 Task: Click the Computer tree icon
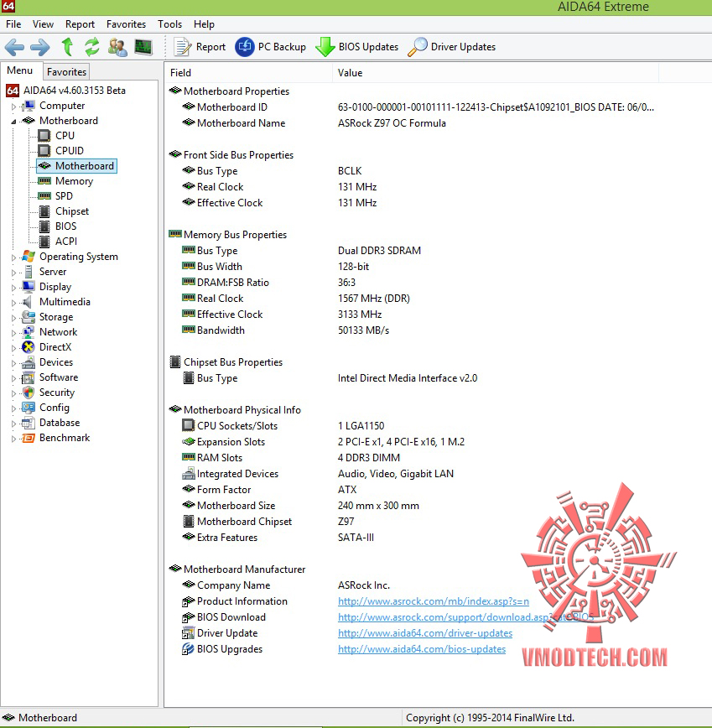click(29, 106)
